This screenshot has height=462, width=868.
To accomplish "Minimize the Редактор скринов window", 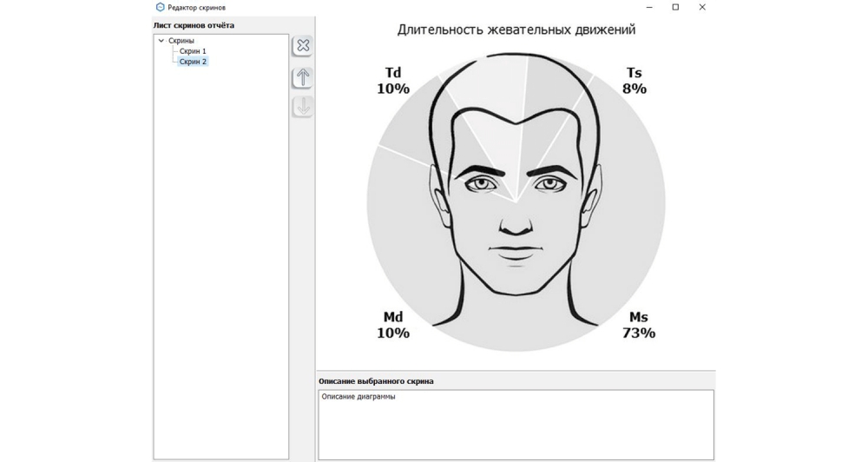I will coord(649,7).
